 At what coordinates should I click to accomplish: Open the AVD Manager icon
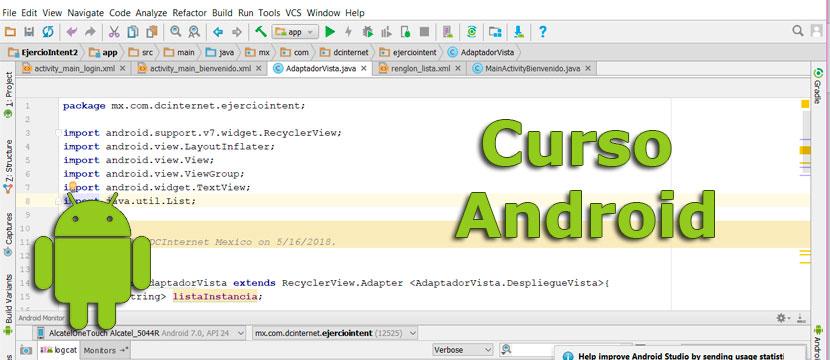pyautogui.click(x=448, y=32)
